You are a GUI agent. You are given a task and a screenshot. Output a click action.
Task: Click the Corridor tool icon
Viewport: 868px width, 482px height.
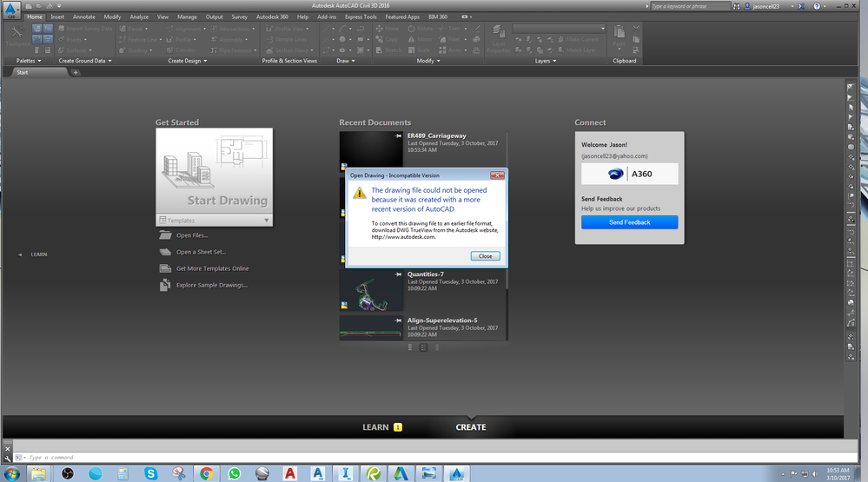click(x=170, y=50)
